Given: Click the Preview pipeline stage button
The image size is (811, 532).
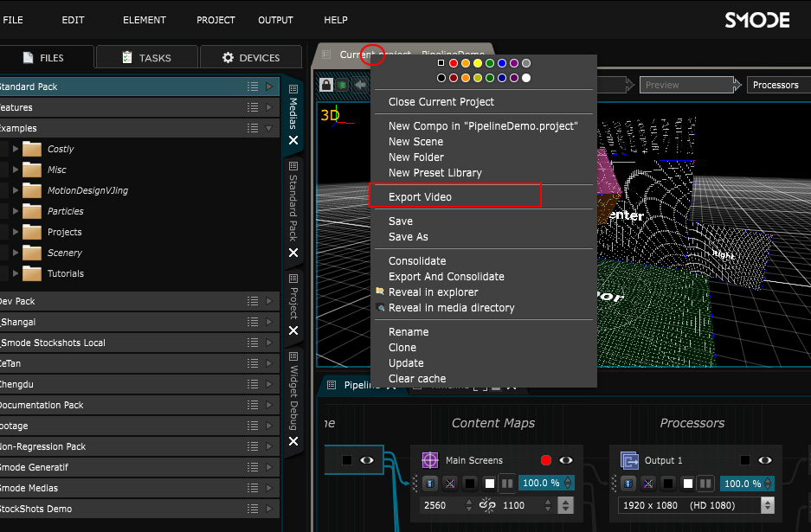Looking at the screenshot, I should click(687, 85).
